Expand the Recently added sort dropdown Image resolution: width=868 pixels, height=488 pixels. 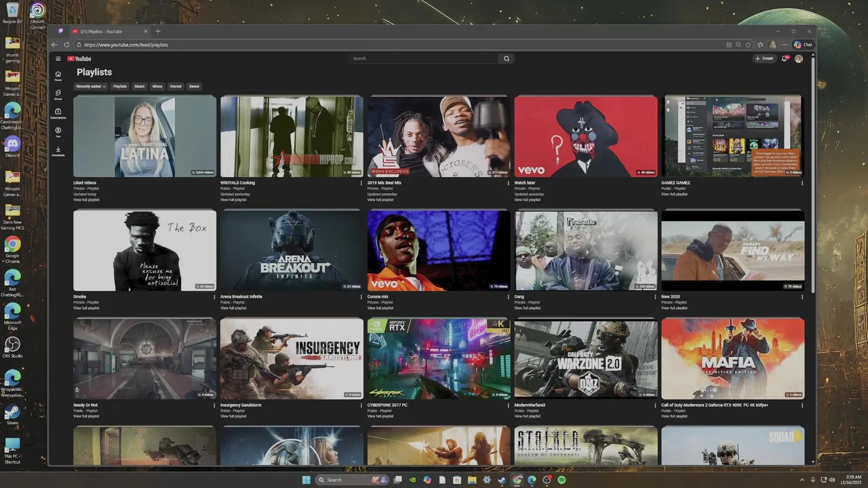91,86
